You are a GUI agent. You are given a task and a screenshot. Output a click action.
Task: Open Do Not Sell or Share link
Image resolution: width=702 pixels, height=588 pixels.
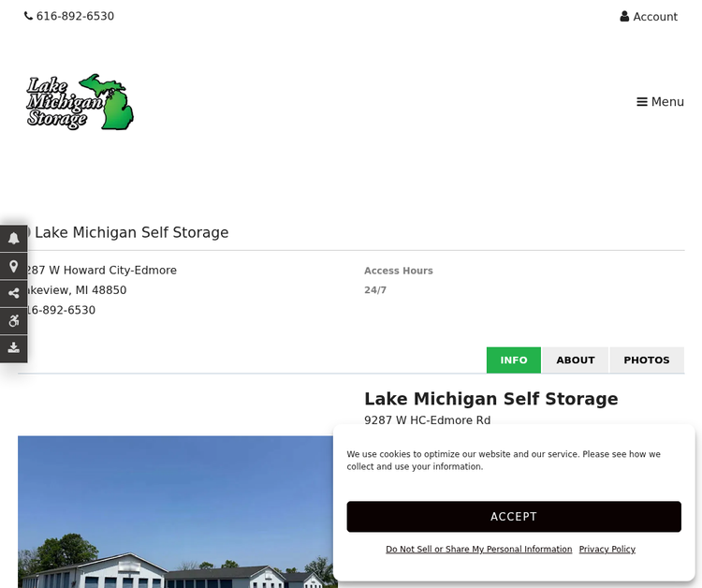[x=478, y=549]
